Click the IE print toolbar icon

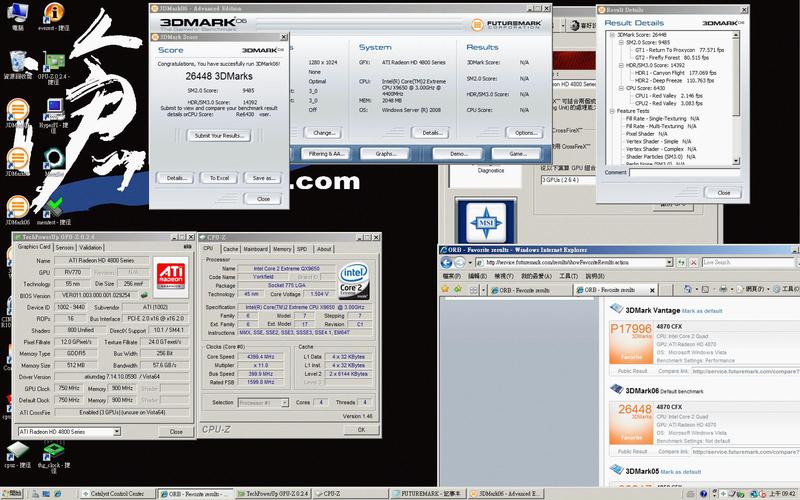pos(723,289)
